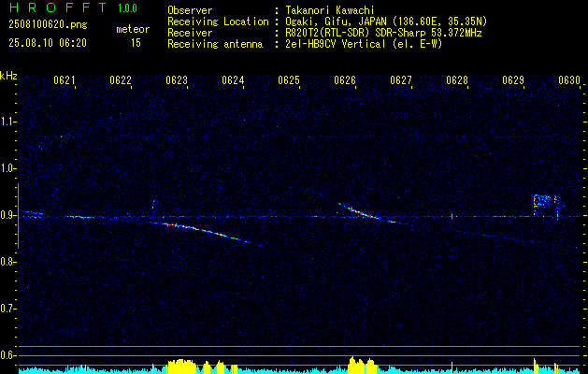
Task: Click time marker 0630
Action: (x=569, y=79)
